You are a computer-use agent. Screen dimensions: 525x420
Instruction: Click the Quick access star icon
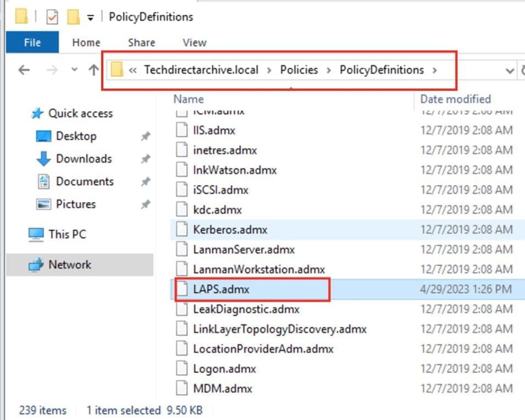pyautogui.click(x=37, y=114)
